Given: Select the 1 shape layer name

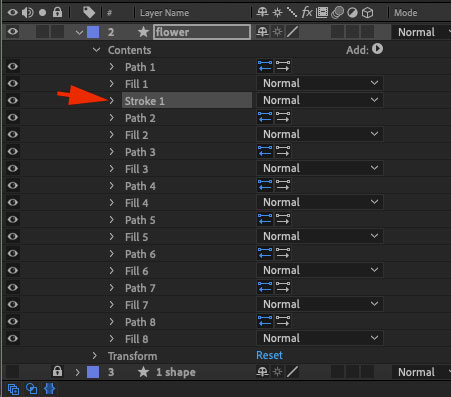Looking at the screenshot, I should point(176,372).
